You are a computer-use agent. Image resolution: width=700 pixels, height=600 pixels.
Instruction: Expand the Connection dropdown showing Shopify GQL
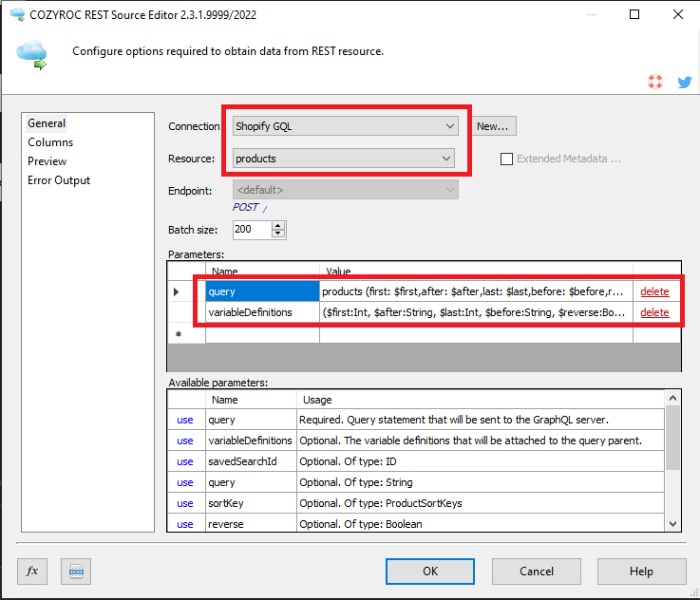449,126
